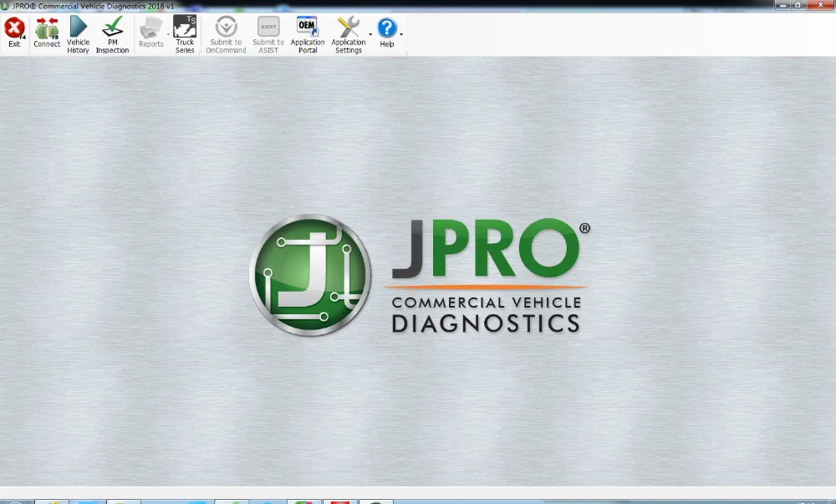This screenshot has height=504, width=836.
Task: Restore down the JPRO window
Action: click(798, 5)
